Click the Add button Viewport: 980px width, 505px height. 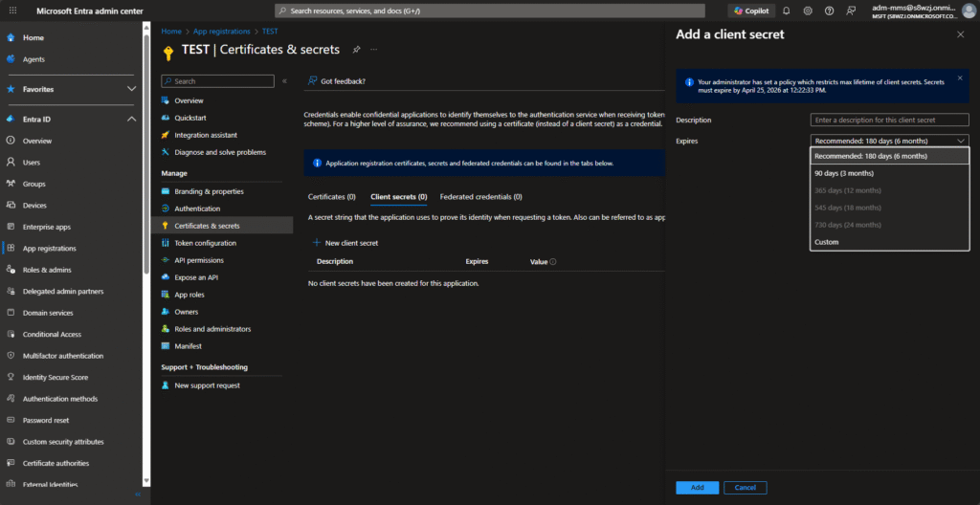click(x=697, y=488)
